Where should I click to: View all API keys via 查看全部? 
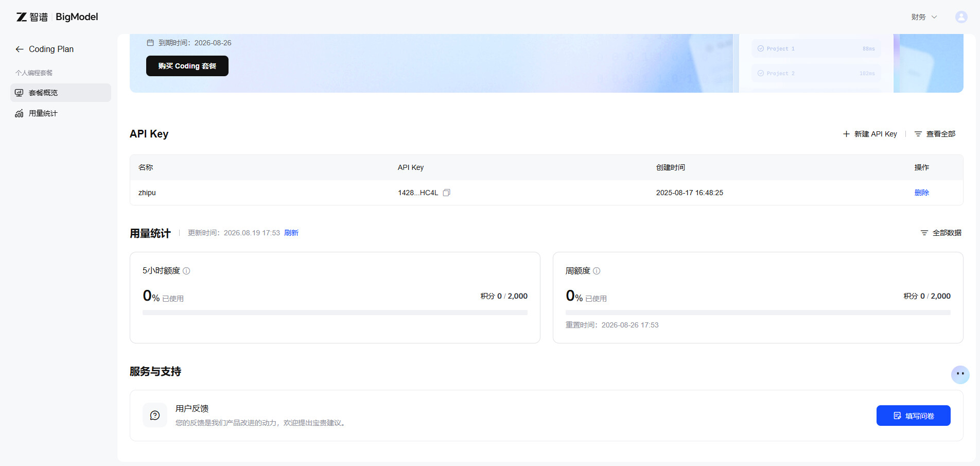pyautogui.click(x=935, y=134)
